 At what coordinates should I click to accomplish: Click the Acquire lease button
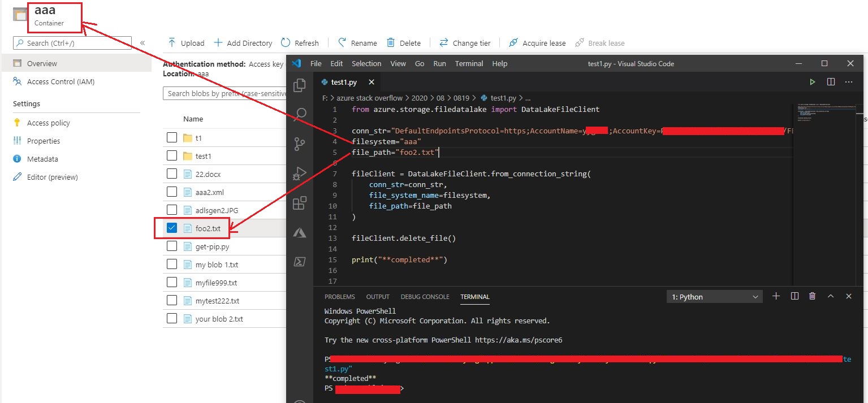(536, 42)
